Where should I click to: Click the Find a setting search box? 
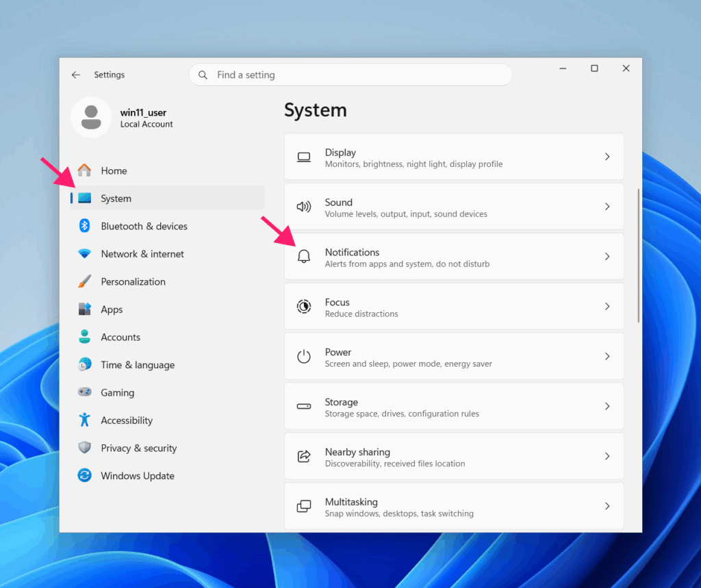point(350,75)
